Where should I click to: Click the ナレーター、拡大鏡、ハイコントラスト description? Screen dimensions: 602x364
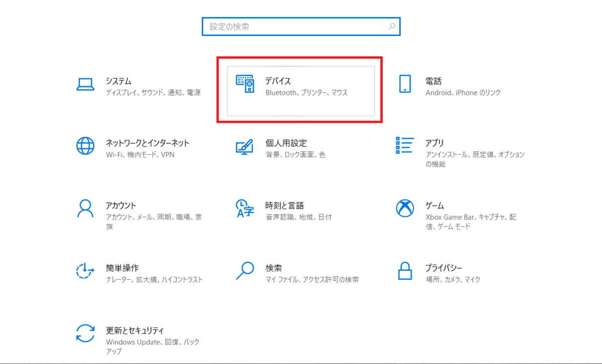(x=154, y=279)
